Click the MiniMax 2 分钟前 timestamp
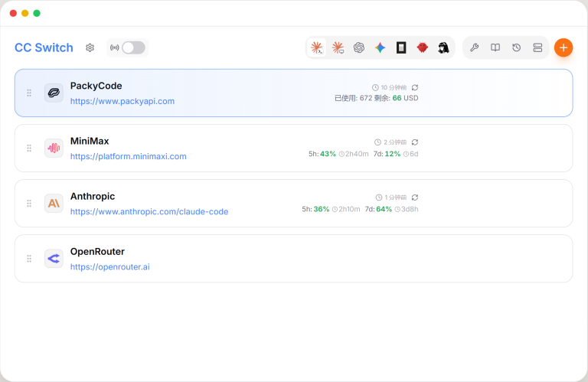 [x=395, y=142]
